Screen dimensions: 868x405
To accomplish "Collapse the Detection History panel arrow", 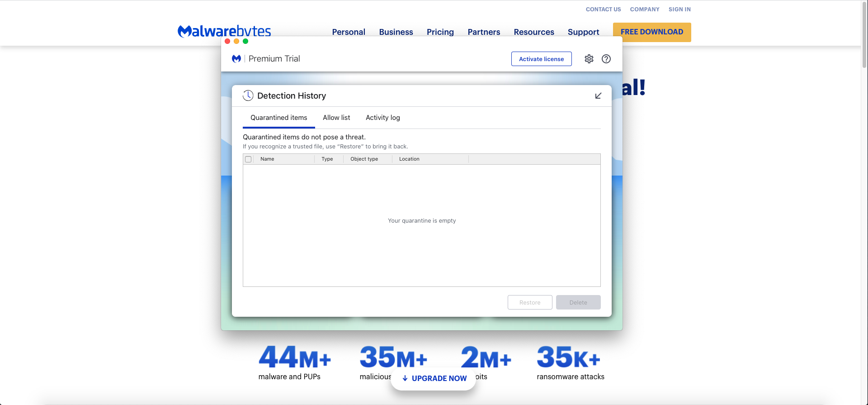I will (x=598, y=96).
